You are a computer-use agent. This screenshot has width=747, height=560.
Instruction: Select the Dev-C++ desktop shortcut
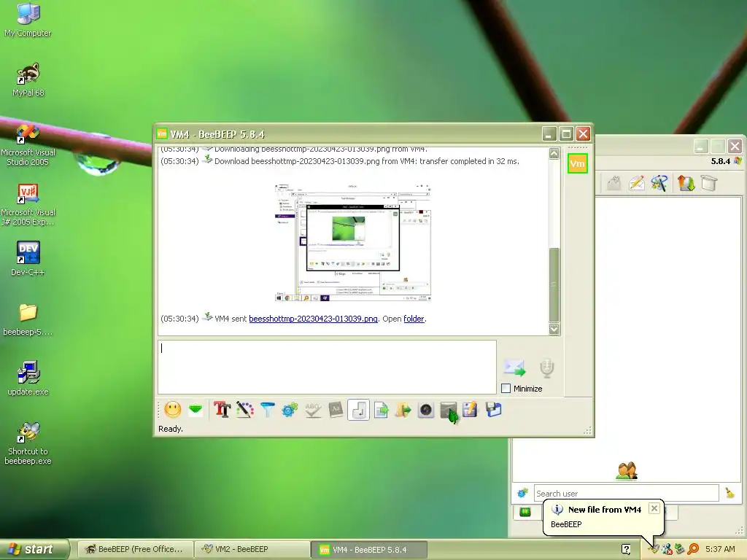[x=28, y=259]
